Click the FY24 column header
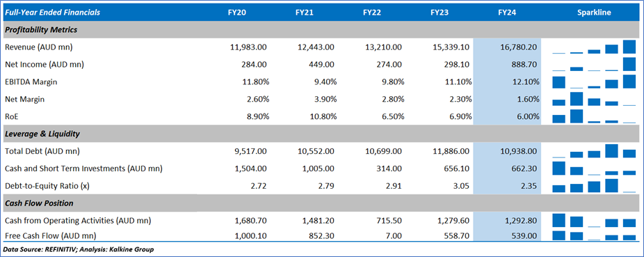Image resolution: width=644 pixels, height=257 pixels. (x=507, y=13)
